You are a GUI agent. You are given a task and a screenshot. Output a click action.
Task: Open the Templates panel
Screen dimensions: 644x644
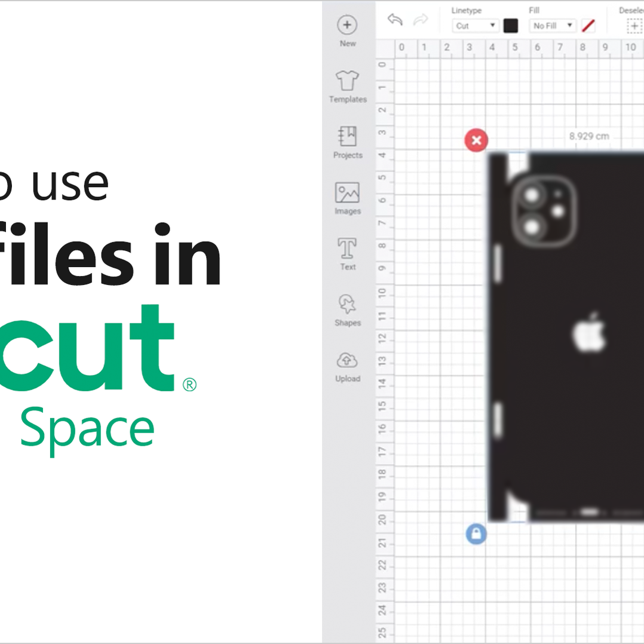click(347, 80)
